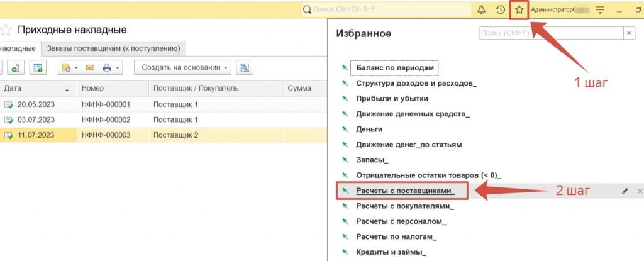Toggle pin icon beside Кредиты и займы_
The height and width of the screenshot is (261, 644).
[344, 252]
